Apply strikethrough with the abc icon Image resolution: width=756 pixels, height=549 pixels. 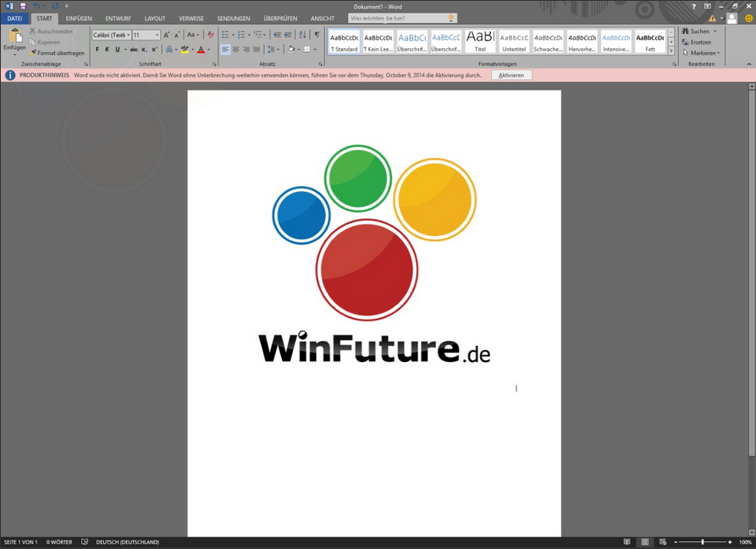134,49
